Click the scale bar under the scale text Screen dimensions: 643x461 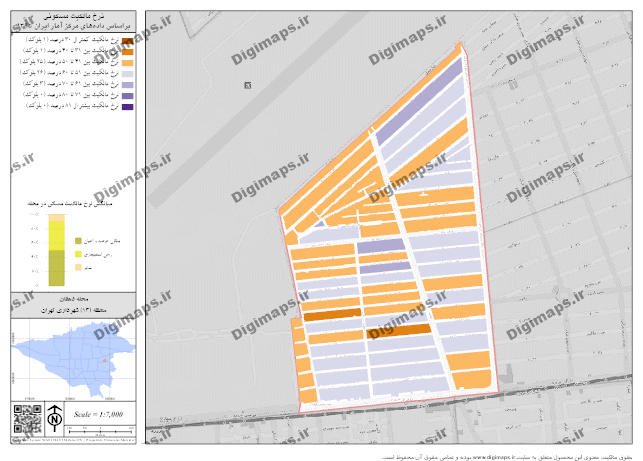tap(100, 431)
